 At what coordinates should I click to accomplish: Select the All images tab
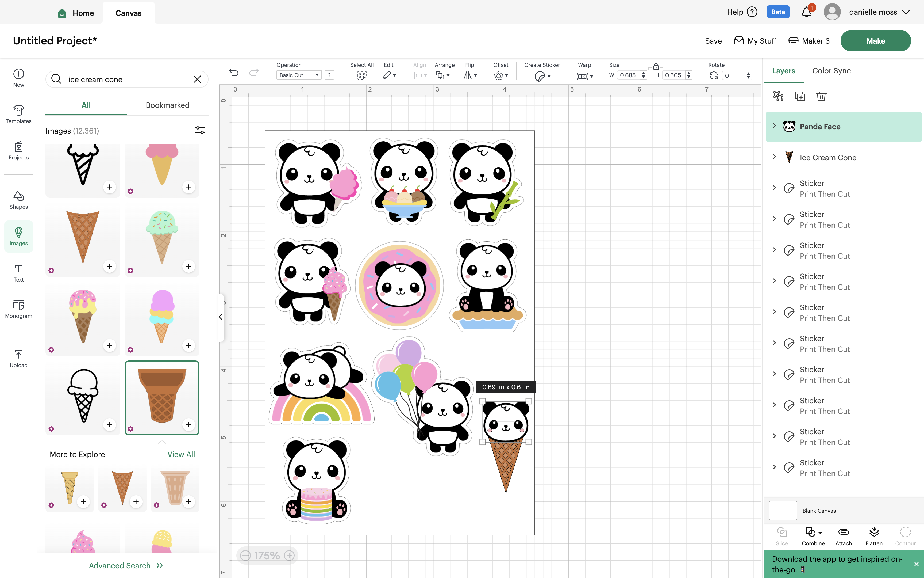pyautogui.click(x=86, y=105)
